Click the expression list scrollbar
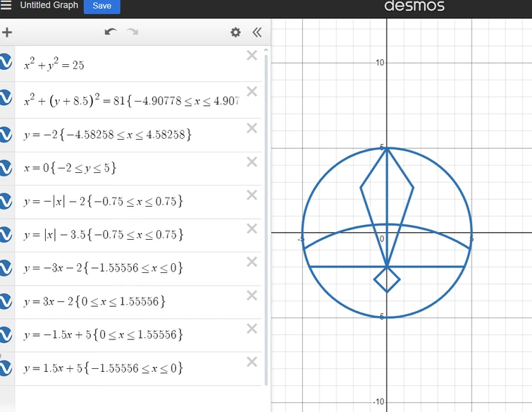Viewport: 532px width, 412px height. coord(266,219)
